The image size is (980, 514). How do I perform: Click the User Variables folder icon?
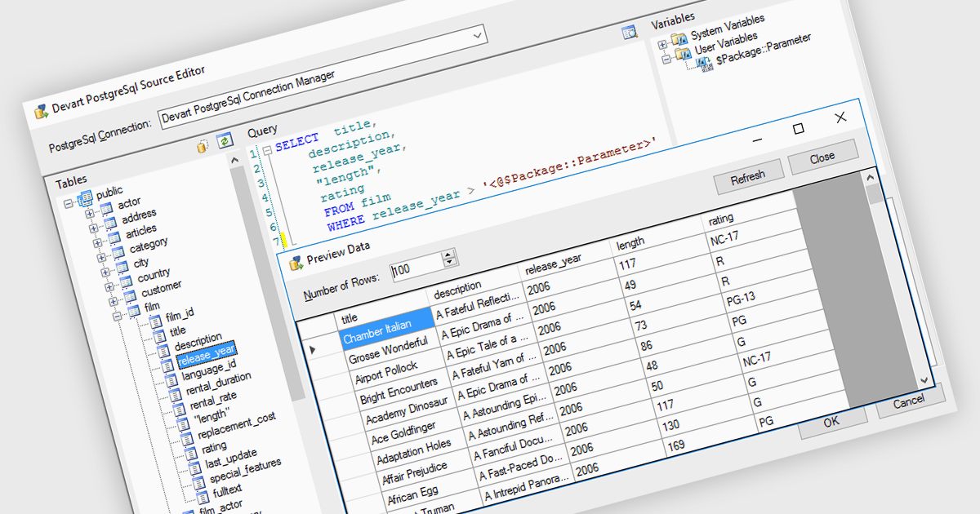pyautogui.click(x=684, y=55)
